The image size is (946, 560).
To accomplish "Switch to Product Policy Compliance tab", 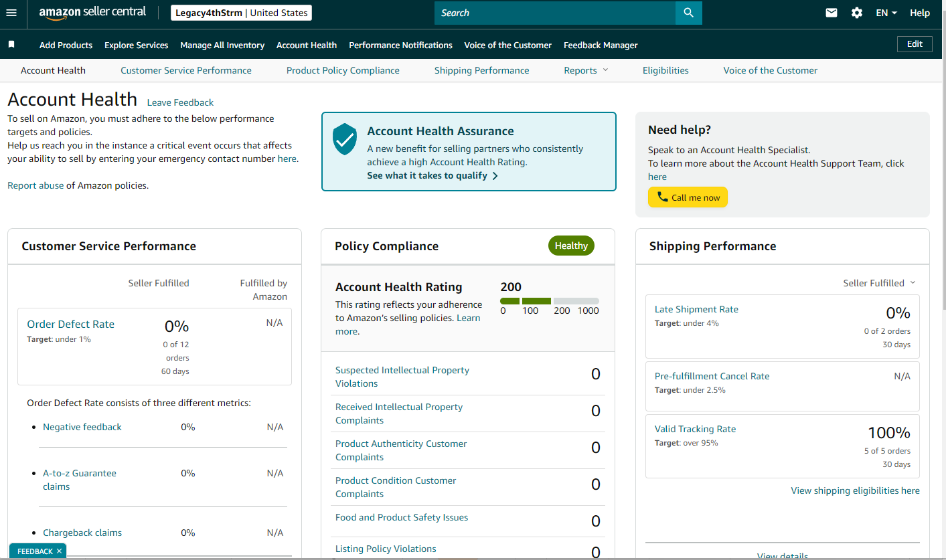I will click(343, 70).
